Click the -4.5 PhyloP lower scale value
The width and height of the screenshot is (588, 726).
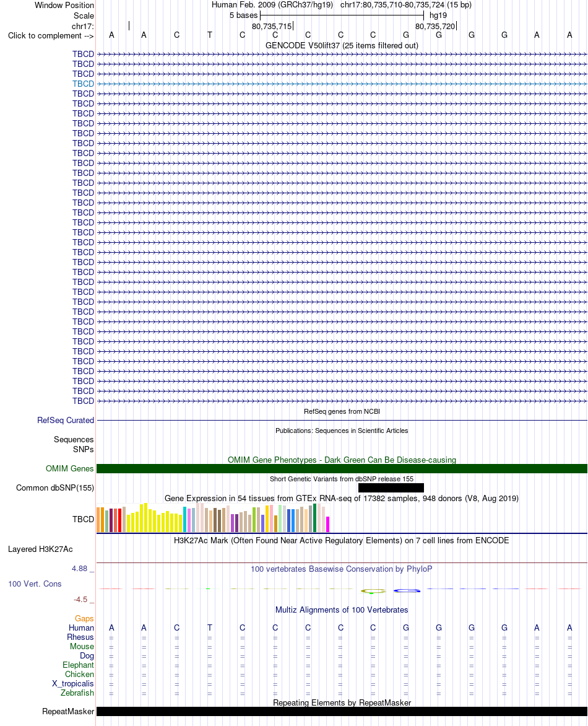coord(80,600)
